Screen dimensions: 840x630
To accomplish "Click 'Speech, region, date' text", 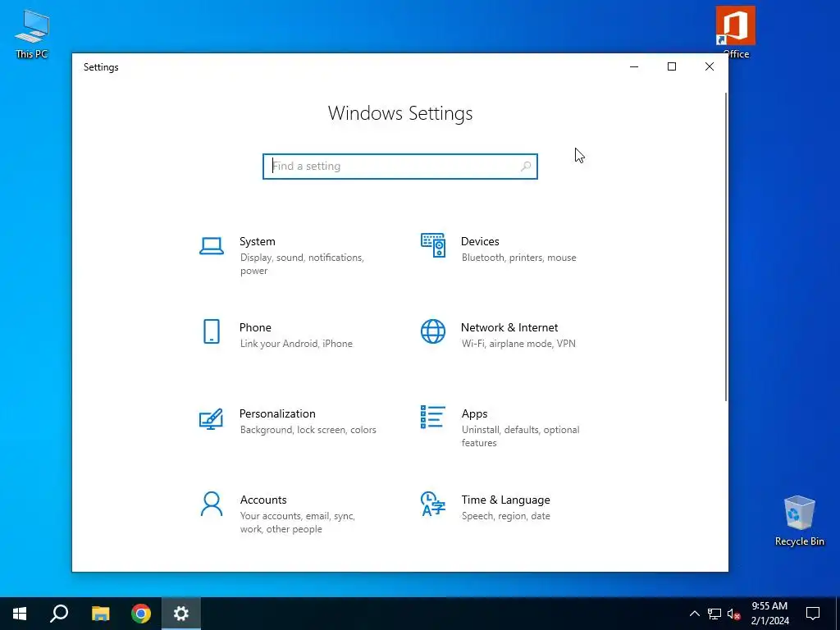I will [505, 516].
